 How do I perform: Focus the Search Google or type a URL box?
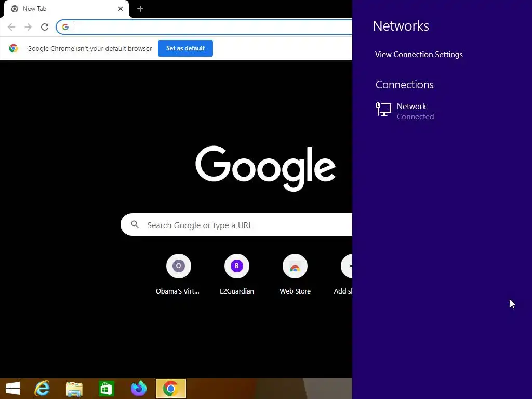(236, 224)
